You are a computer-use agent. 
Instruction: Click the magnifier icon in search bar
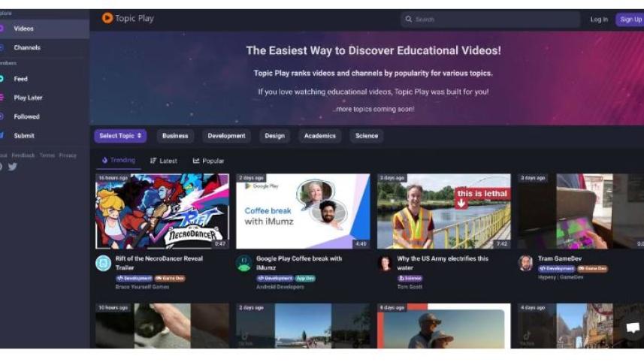click(x=409, y=20)
